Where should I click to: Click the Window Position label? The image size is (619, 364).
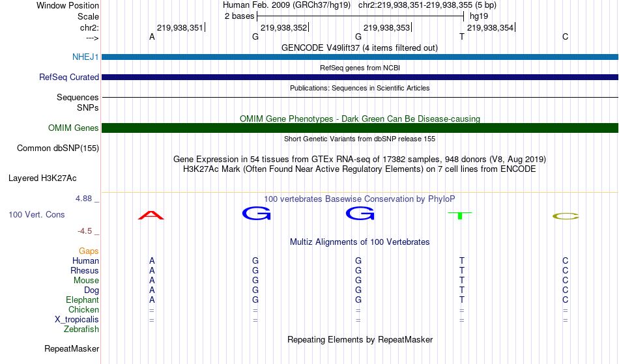pos(68,5)
